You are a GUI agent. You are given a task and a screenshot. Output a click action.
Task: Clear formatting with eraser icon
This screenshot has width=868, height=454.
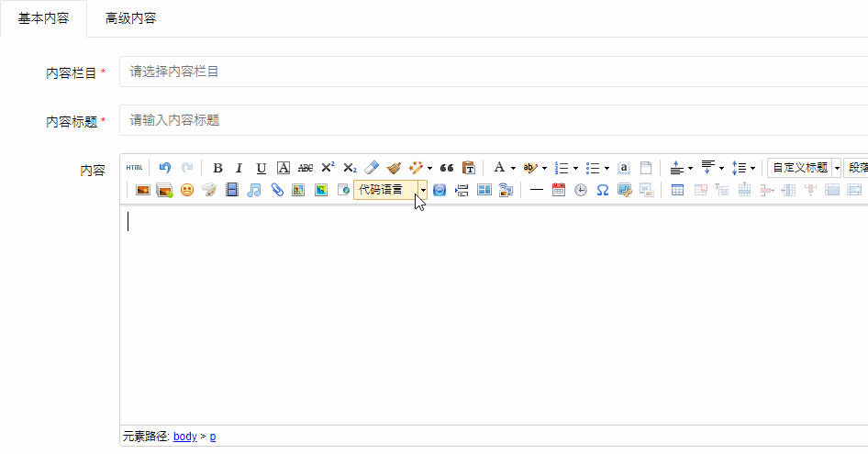tap(372, 168)
